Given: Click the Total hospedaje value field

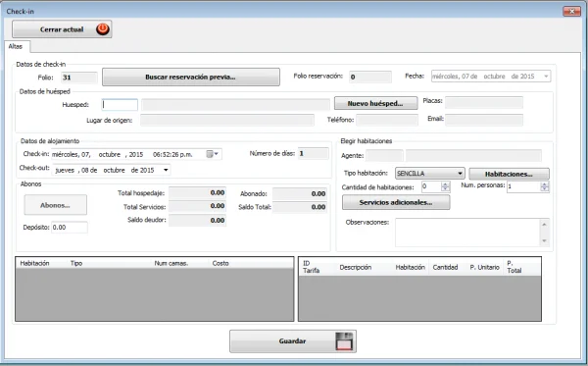Looking at the screenshot, I should point(197,193).
